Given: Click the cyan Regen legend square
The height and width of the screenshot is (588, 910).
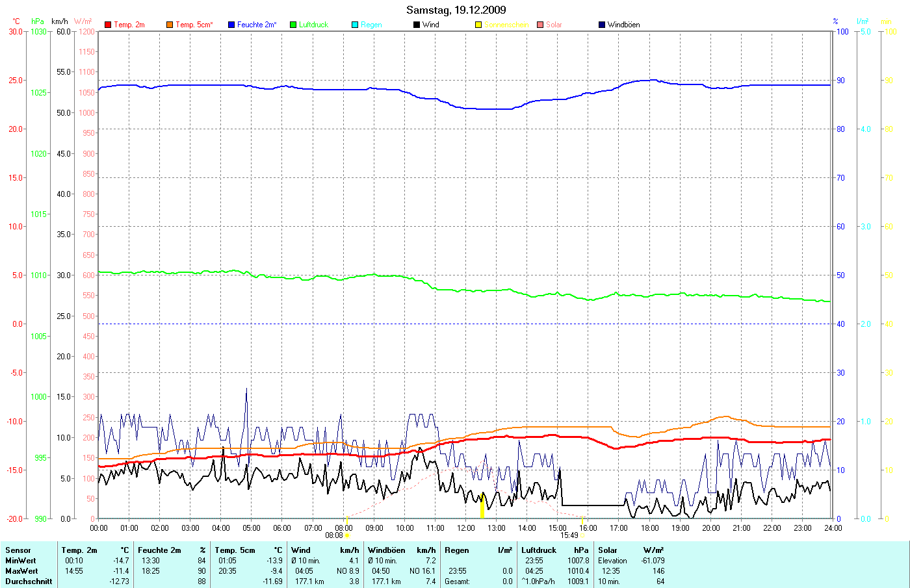Looking at the screenshot, I should (x=355, y=25).
